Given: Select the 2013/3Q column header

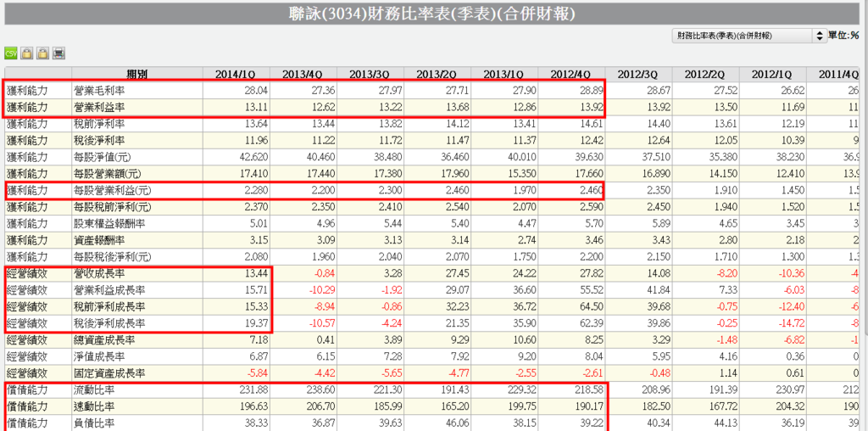Looking at the screenshot, I should coord(370,74).
